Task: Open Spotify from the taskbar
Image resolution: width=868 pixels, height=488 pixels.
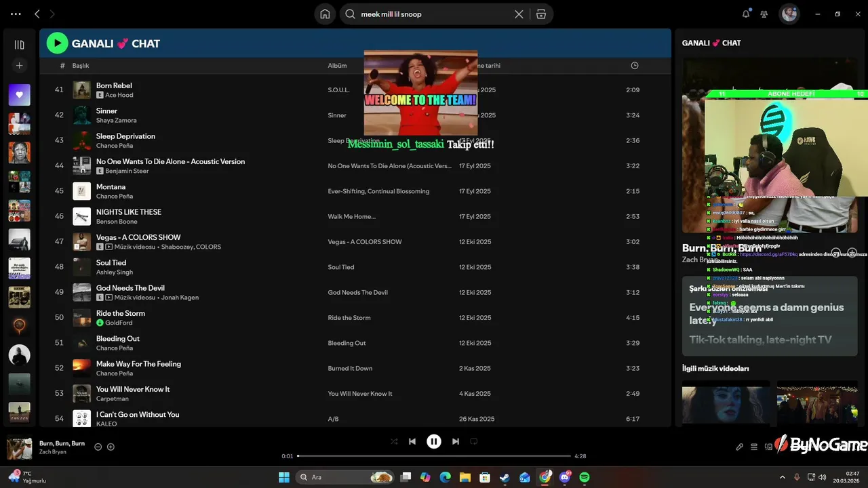Action: (585, 477)
